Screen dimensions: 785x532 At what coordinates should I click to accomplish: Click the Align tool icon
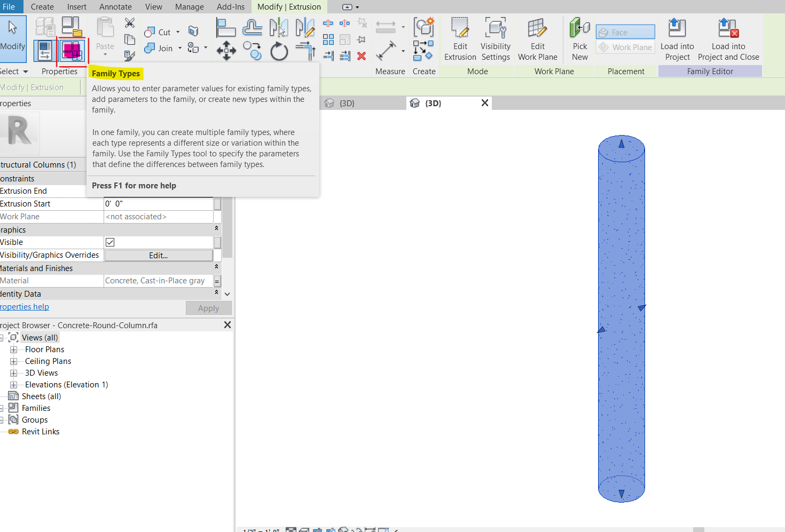(226, 27)
